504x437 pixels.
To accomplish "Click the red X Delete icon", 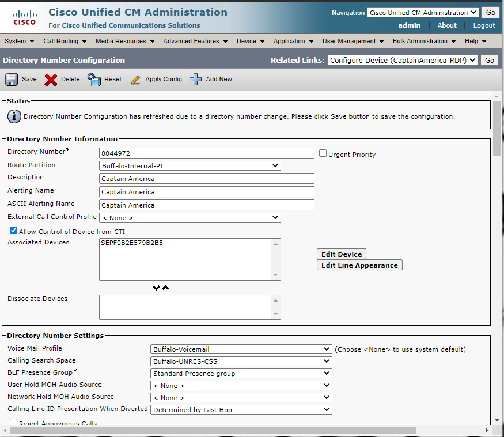I will tap(51, 80).
